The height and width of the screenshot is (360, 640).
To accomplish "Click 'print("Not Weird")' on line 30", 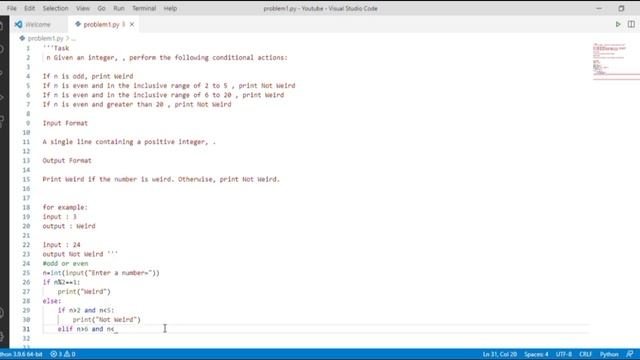I will [x=107, y=320].
